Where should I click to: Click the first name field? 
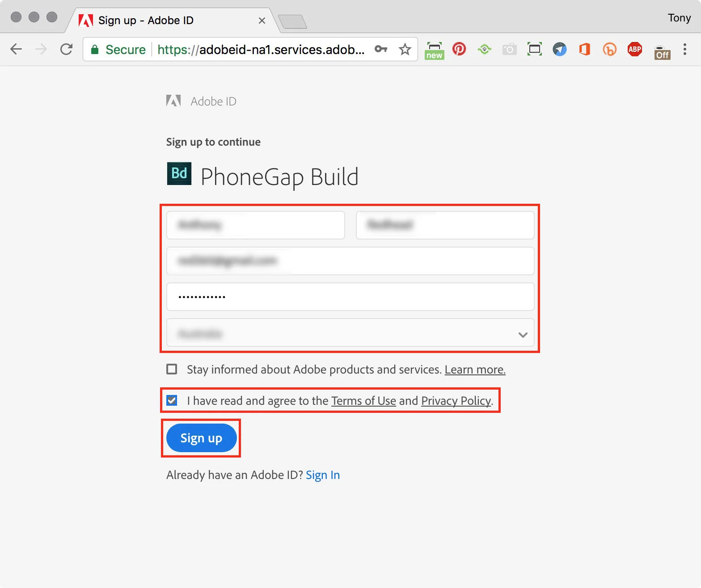click(255, 225)
